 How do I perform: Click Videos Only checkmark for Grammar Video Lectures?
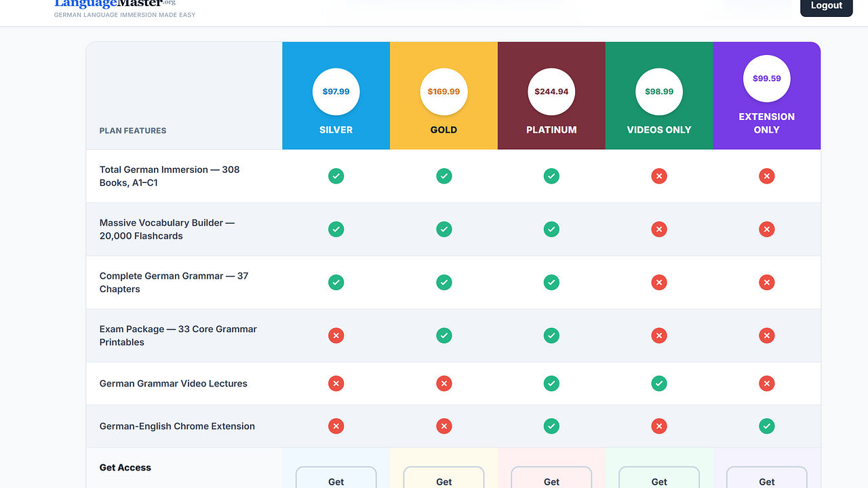click(x=659, y=384)
